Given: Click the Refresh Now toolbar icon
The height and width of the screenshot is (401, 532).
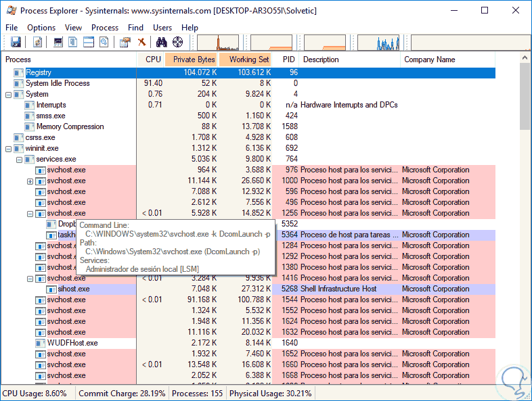Looking at the screenshot, I should point(38,43).
